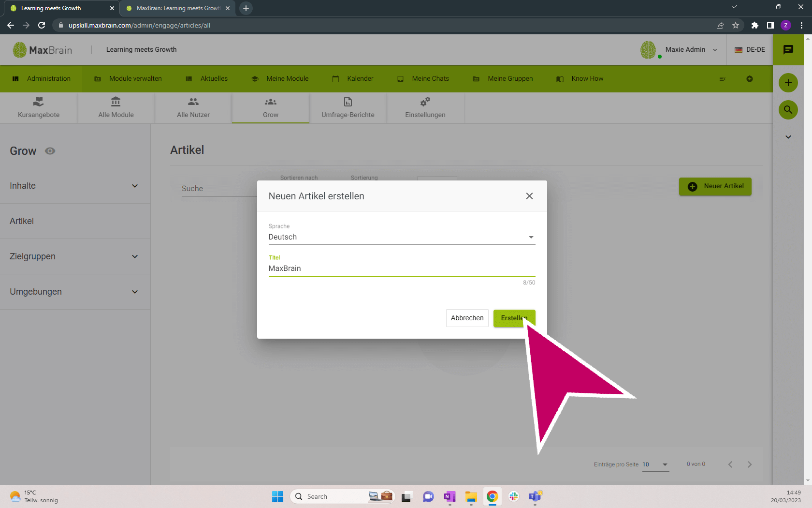Open Module verwalten in green navbar
812x508 pixels.
click(x=128, y=79)
